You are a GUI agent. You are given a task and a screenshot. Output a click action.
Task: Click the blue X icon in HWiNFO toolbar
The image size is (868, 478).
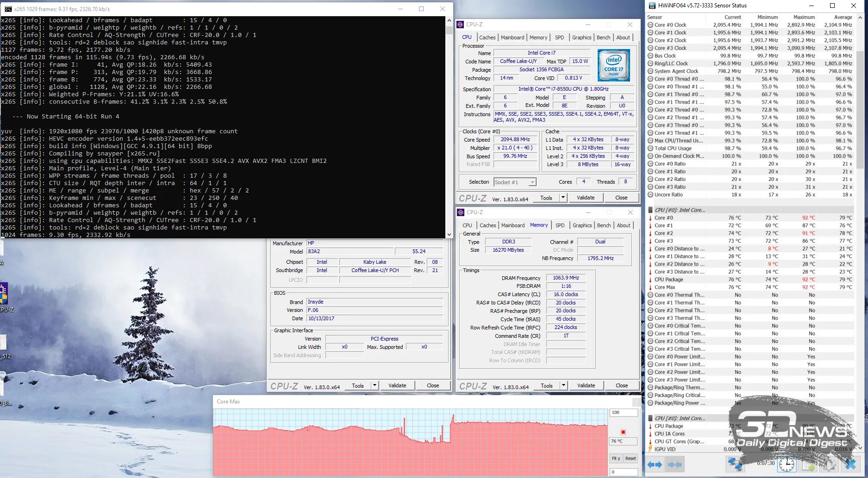pyautogui.click(x=850, y=464)
